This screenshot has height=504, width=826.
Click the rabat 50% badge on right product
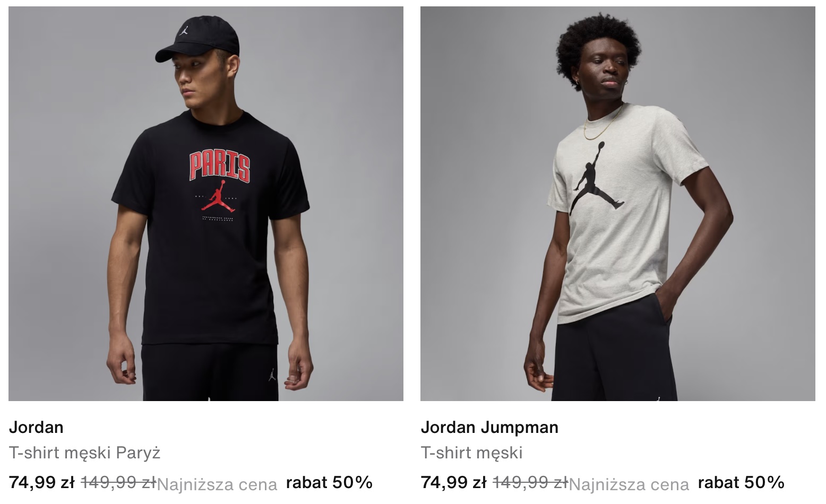(741, 482)
